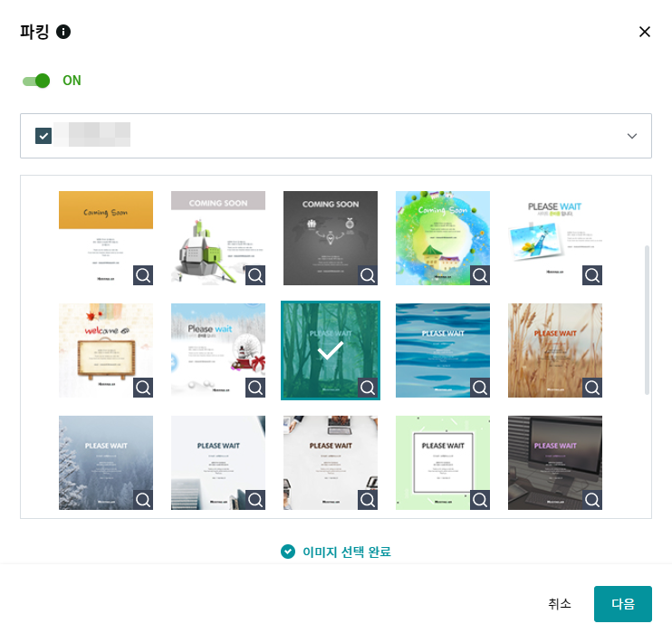
Task: Select the playground slide COMING SOON thumbnail
Action: (218, 238)
